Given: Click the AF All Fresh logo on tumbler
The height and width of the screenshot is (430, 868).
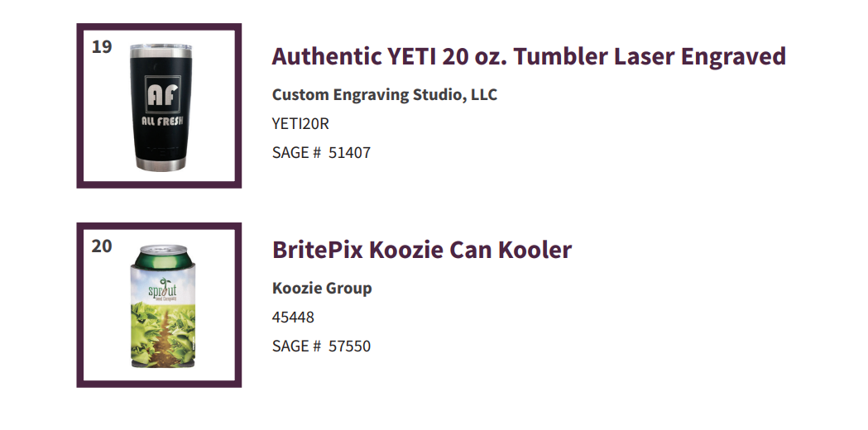Looking at the screenshot, I should 163,101.
